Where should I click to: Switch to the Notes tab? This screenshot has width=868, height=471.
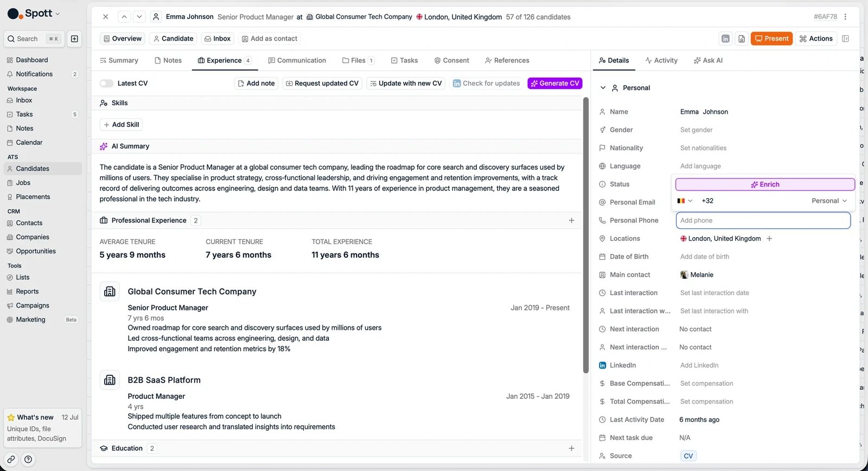168,60
